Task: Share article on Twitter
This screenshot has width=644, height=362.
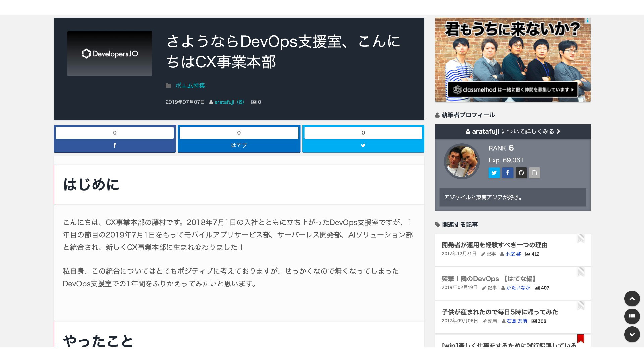Action: [x=363, y=145]
